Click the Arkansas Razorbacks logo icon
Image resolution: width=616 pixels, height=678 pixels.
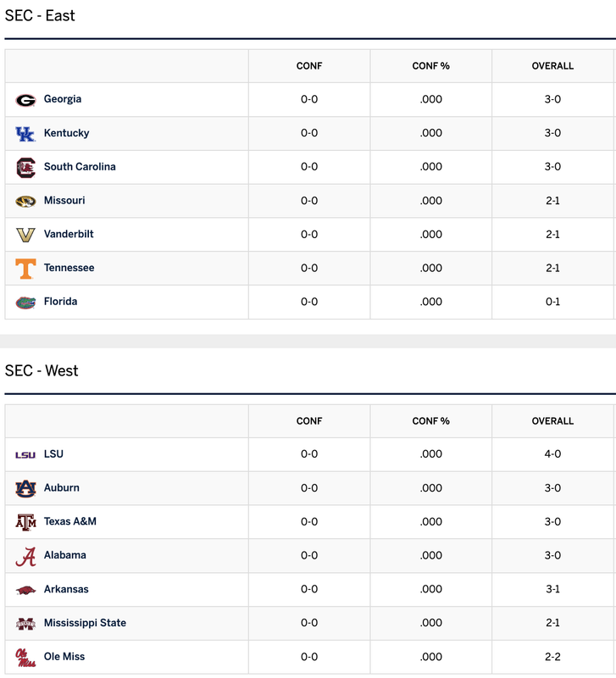point(25,590)
